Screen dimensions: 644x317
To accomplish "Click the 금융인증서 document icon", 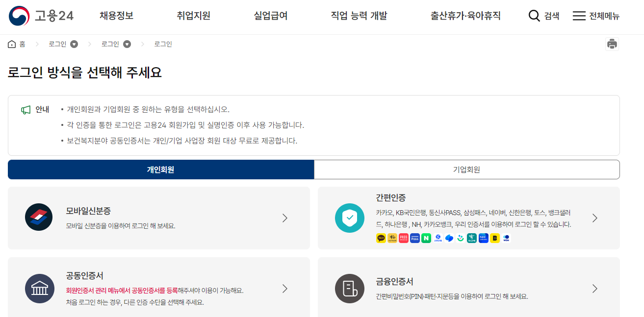I will (349, 289).
